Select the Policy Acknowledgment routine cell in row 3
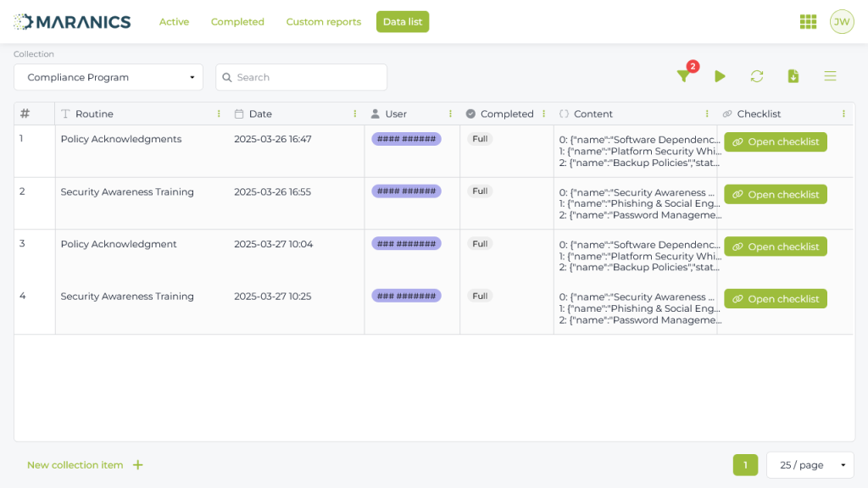 point(119,244)
